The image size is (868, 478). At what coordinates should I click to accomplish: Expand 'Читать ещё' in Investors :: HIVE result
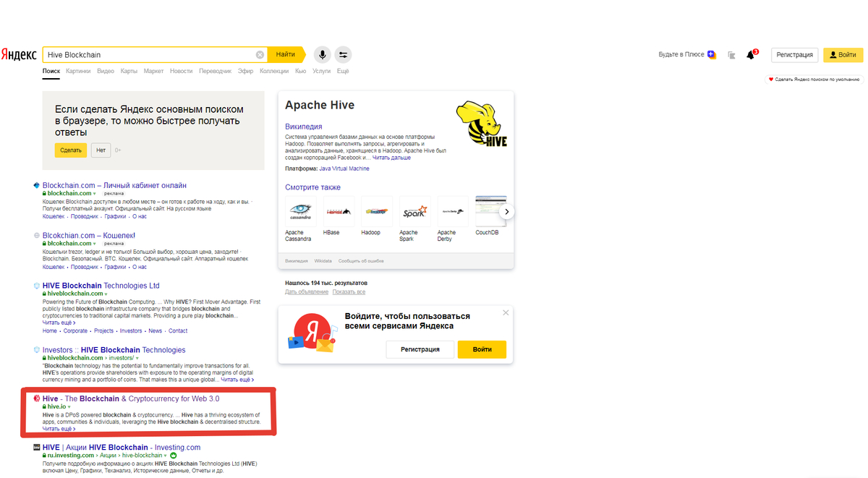237,380
